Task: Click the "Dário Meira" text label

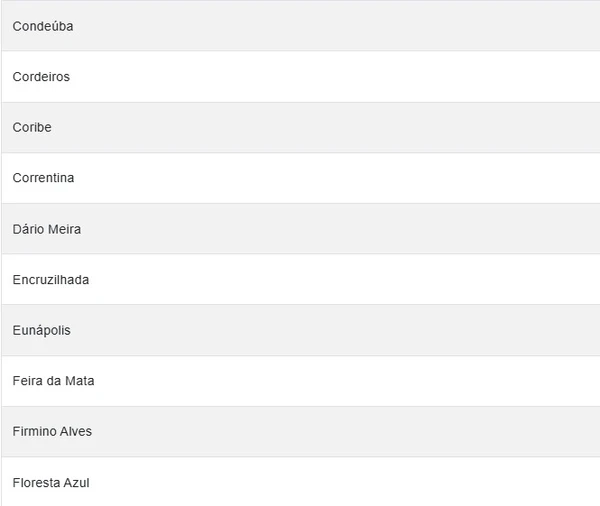Action: point(47,229)
